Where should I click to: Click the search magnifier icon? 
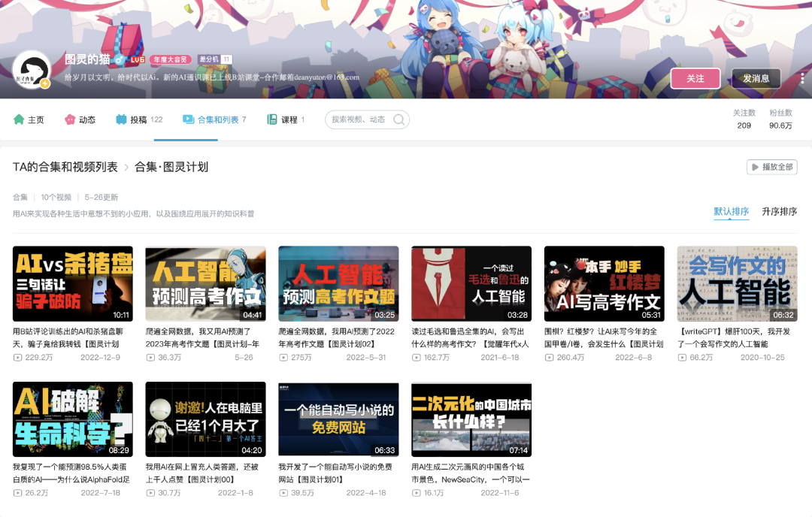point(398,119)
